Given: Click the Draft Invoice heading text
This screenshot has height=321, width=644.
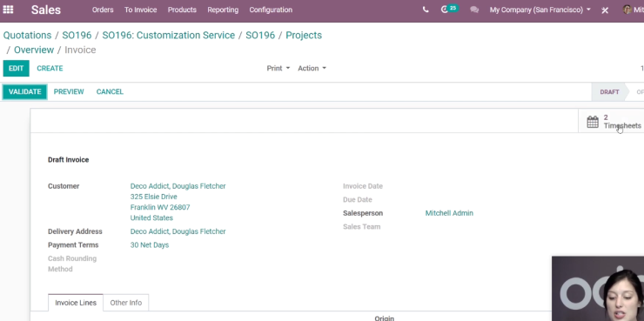Looking at the screenshot, I should click(68, 160).
